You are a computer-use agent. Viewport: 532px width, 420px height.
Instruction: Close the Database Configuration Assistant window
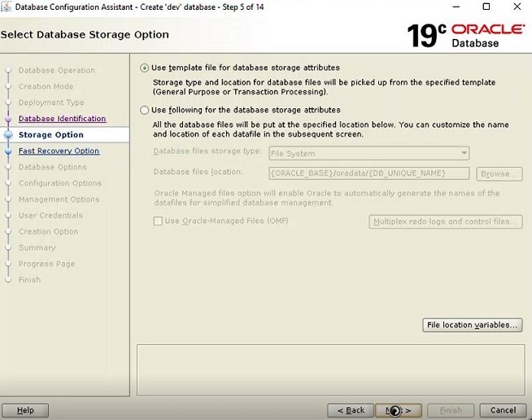click(x=517, y=7)
